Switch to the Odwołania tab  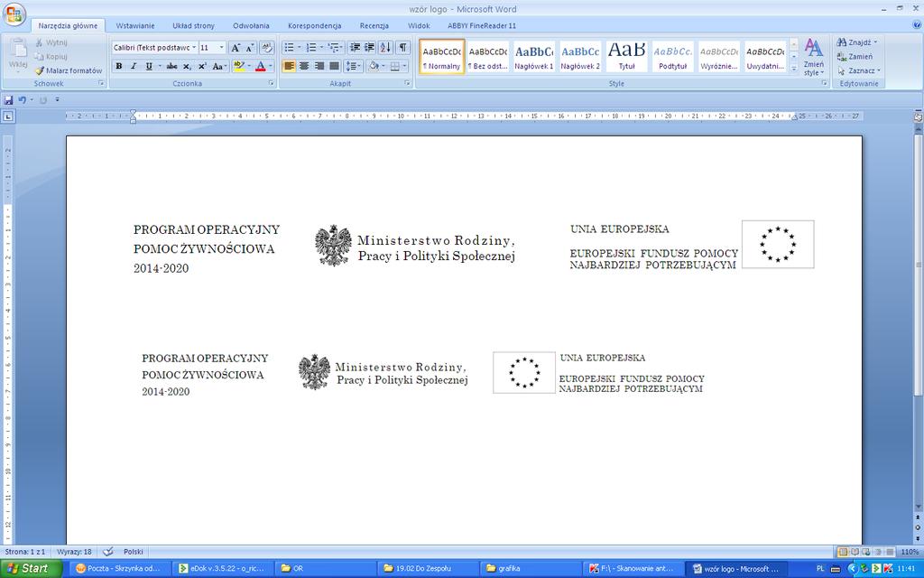[251, 26]
